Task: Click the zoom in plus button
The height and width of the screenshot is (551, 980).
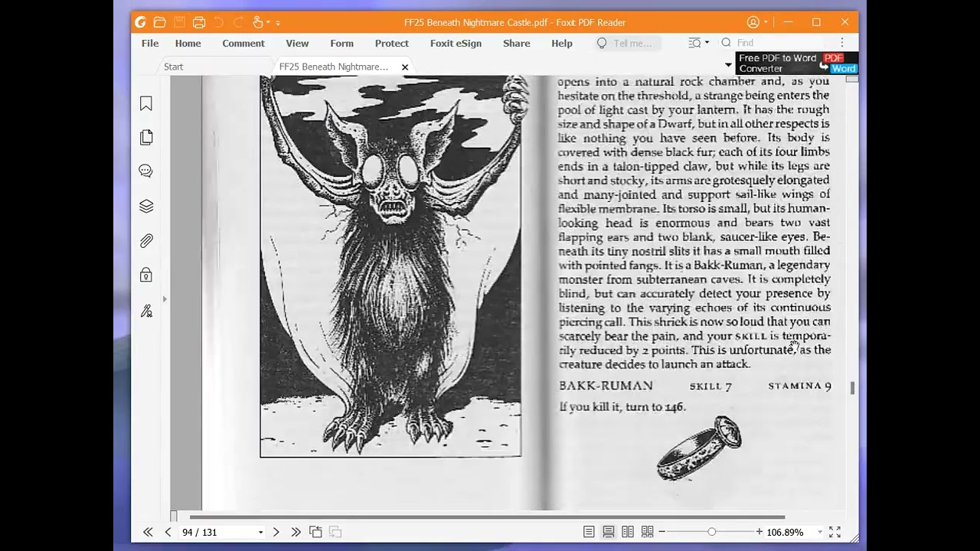Action: pyautogui.click(x=759, y=532)
